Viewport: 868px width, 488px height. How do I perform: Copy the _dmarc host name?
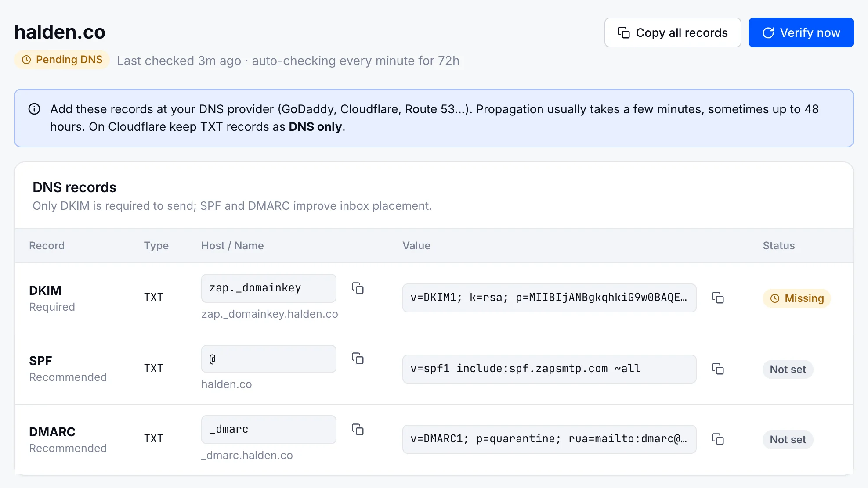pyautogui.click(x=358, y=429)
